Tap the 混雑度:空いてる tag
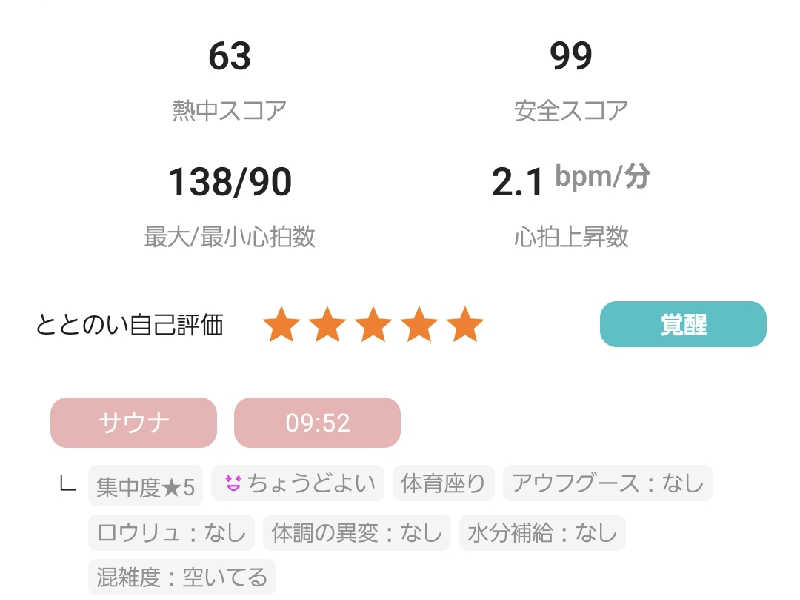The width and height of the screenshot is (800, 600). 182,577
